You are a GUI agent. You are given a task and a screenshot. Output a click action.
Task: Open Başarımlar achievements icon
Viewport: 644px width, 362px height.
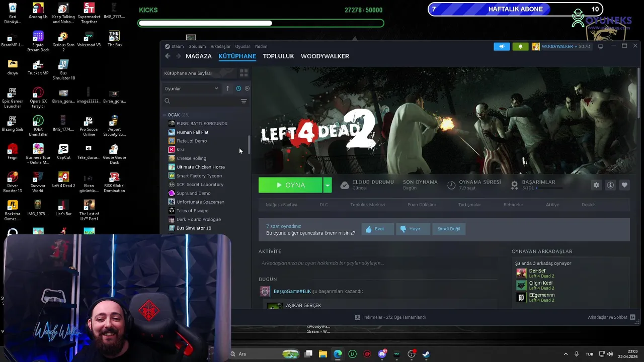[514, 185]
